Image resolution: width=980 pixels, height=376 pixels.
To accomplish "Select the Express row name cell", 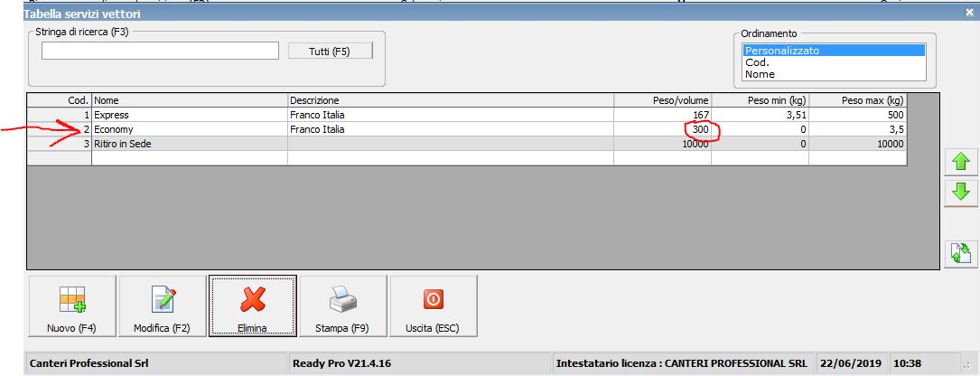I will coord(190,115).
